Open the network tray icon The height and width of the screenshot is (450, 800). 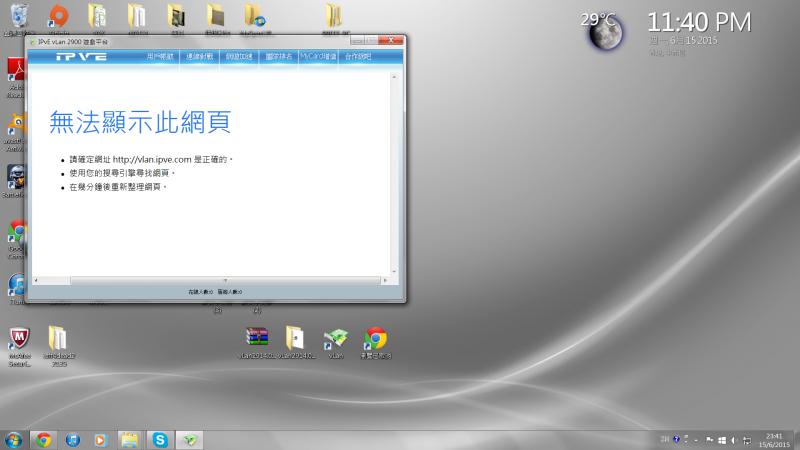pos(746,440)
